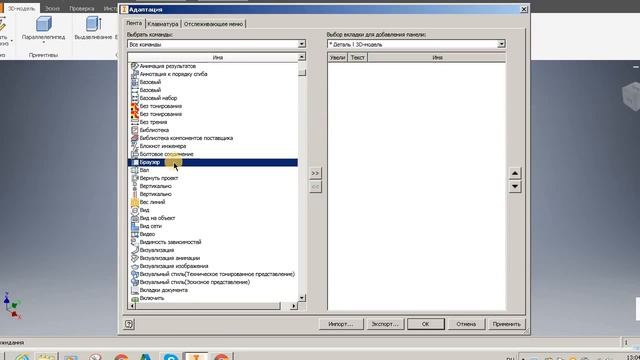Select the Вид command row
Image resolution: width=640 pixels, height=360 pixels.
213,210
